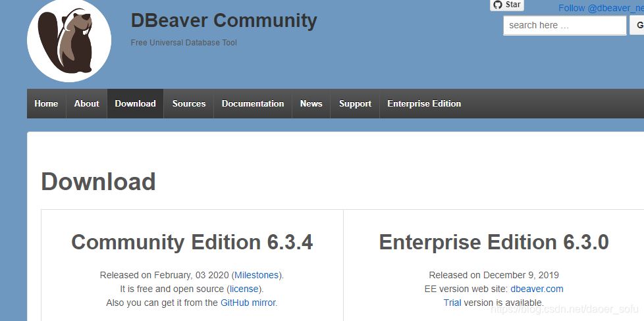This screenshot has width=644, height=321.
Task: Open the license link
Action: pyautogui.click(x=244, y=289)
